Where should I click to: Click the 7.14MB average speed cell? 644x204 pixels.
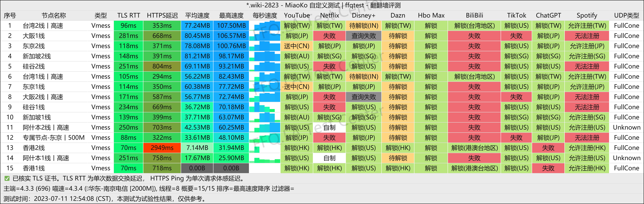coord(197,148)
